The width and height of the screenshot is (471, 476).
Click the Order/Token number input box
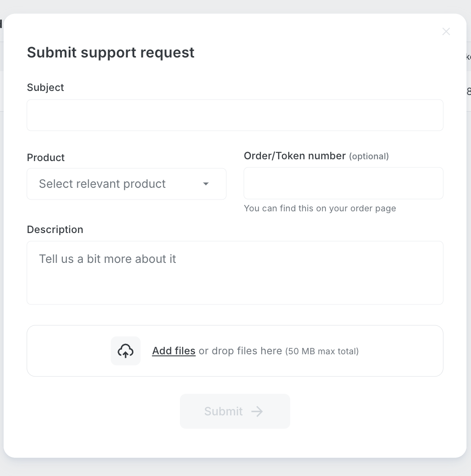tap(343, 183)
